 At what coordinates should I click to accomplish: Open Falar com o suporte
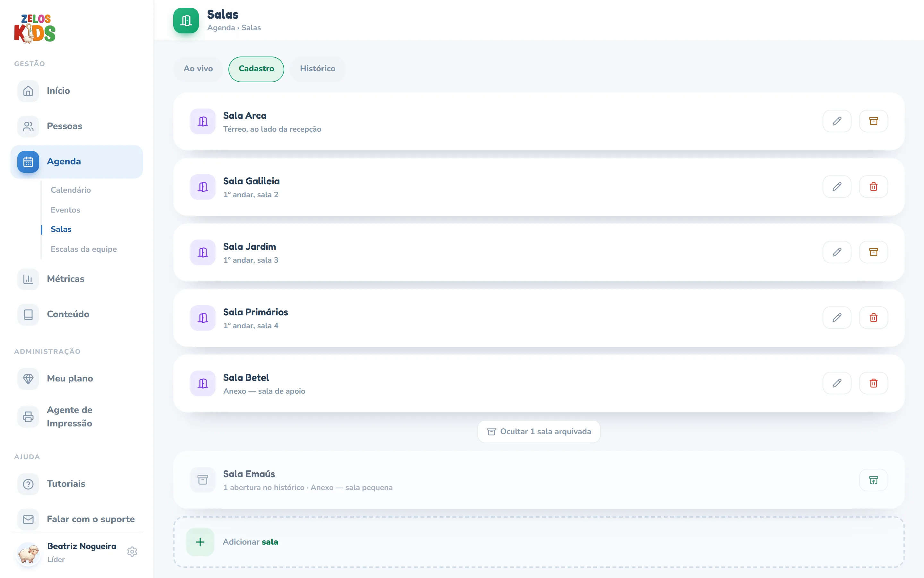pos(77,520)
